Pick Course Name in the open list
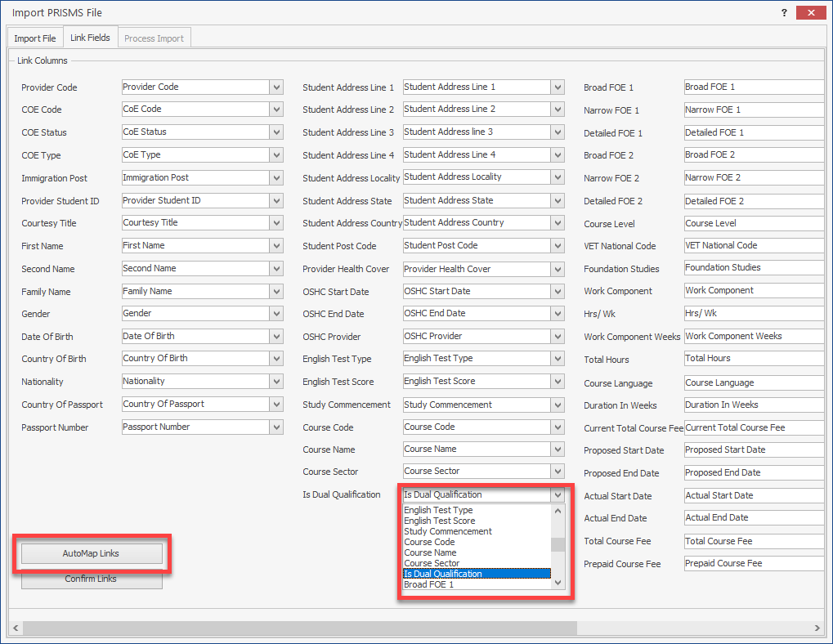 tap(430, 552)
